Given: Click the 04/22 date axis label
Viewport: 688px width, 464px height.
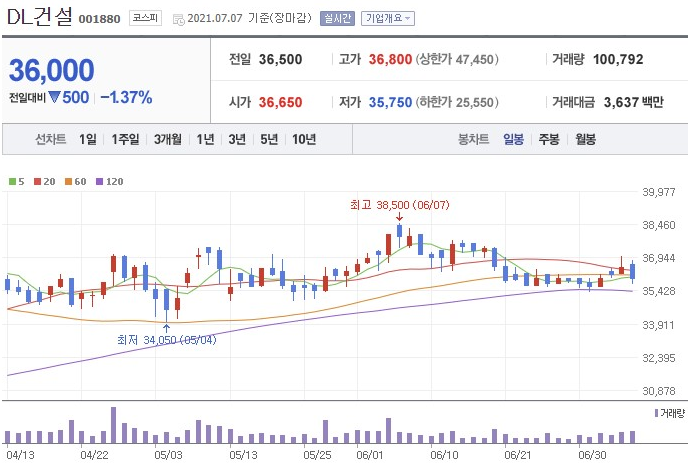Looking at the screenshot, I should (94, 455).
